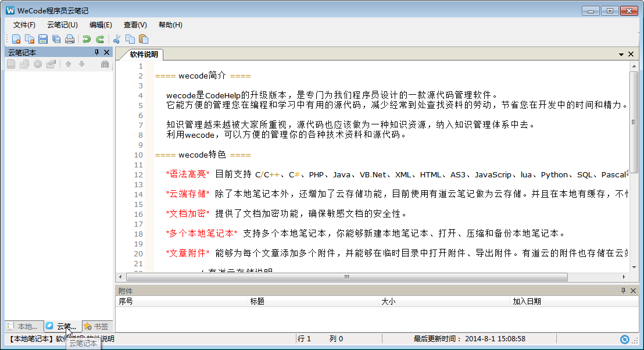The height and width of the screenshot is (350, 644).
Task: Click the vertical scrollbar up arrow in editor
Action: pyautogui.click(x=634, y=66)
